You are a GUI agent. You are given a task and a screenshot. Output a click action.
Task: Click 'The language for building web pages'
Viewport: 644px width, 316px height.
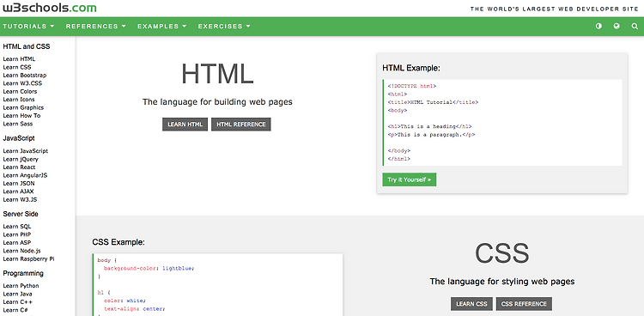[x=217, y=102]
